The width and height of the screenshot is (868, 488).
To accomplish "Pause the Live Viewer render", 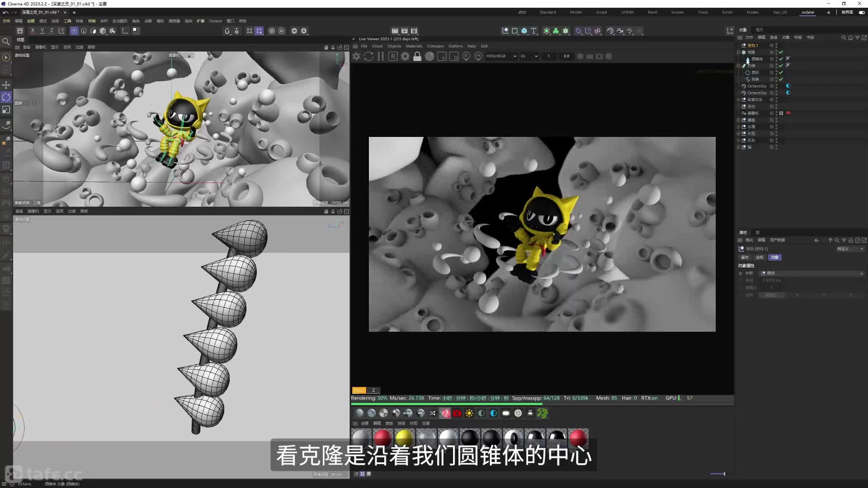I will pos(381,56).
